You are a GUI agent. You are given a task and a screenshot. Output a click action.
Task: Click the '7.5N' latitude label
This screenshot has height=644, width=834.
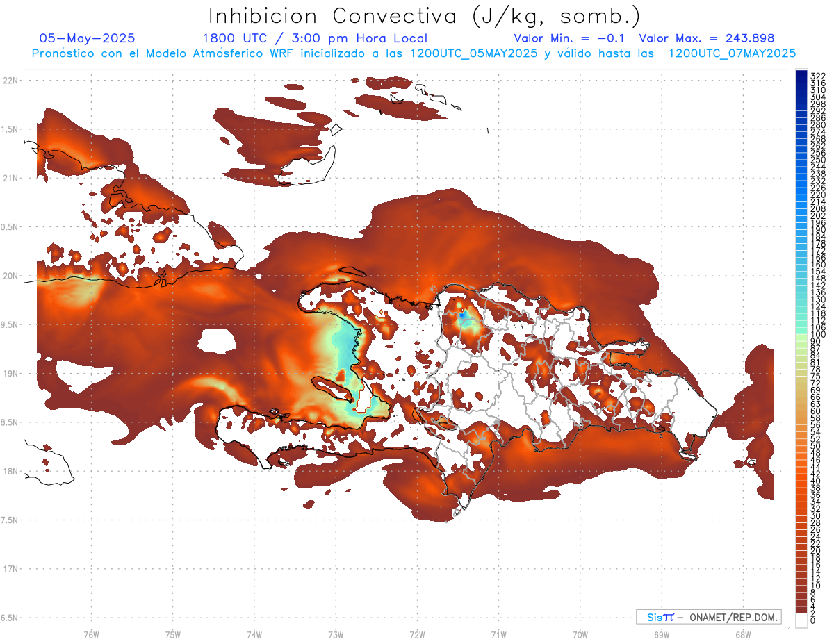tap(10, 520)
